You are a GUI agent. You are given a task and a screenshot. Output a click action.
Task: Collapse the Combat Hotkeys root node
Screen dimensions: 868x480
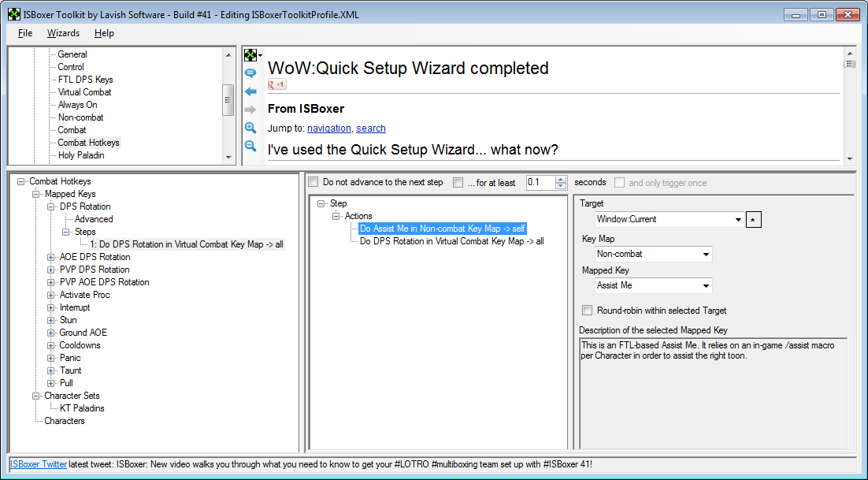click(x=20, y=181)
